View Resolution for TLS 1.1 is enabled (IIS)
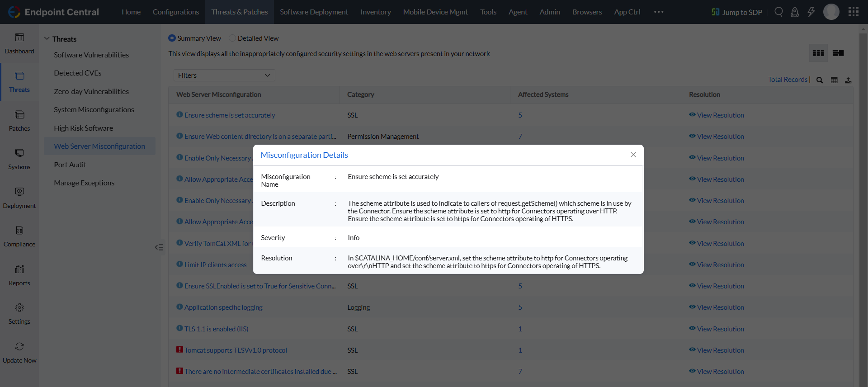This screenshot has height=387, width=868. (720, 329)
